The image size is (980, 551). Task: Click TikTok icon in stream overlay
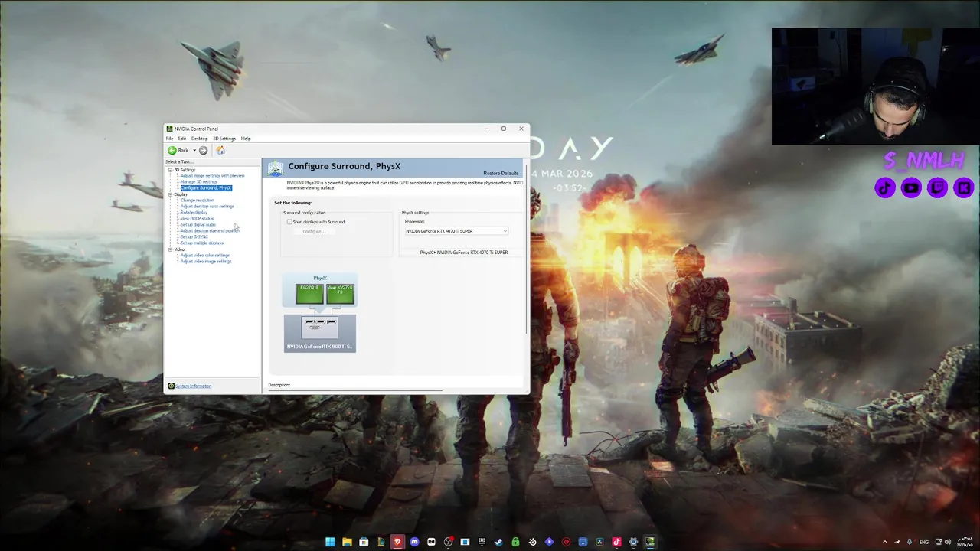point(885,187)
